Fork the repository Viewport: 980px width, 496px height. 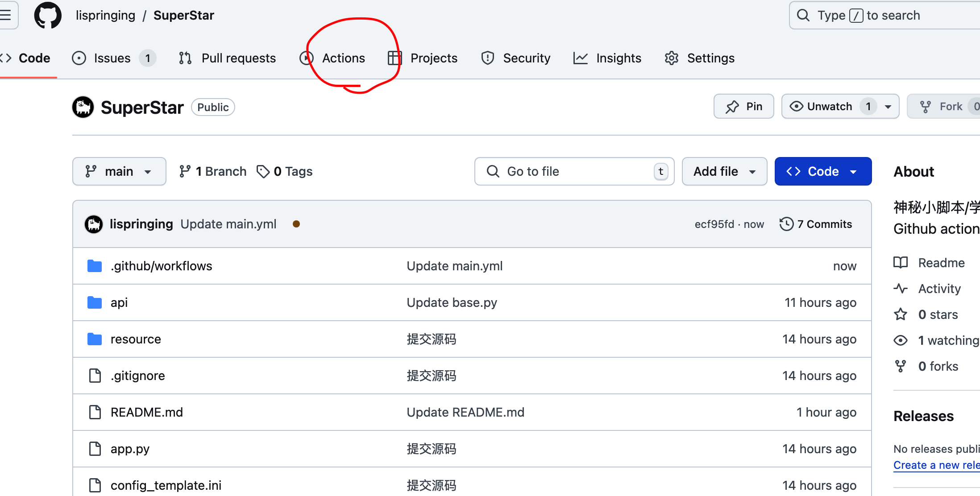[x=943, y=106]
